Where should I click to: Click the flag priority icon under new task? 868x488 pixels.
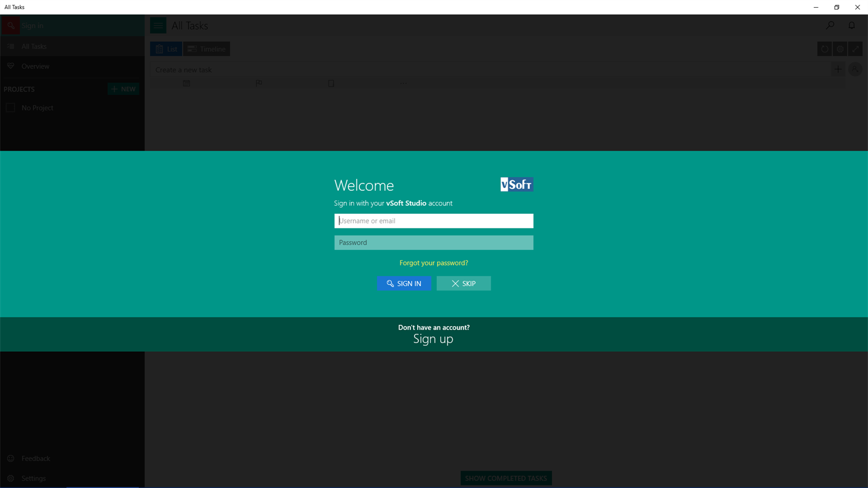point(259,84)
